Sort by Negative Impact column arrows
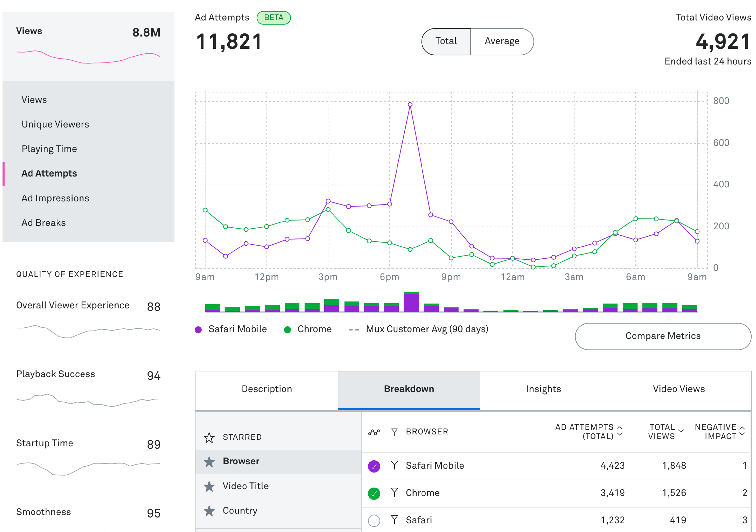 [x=742, y=431]
